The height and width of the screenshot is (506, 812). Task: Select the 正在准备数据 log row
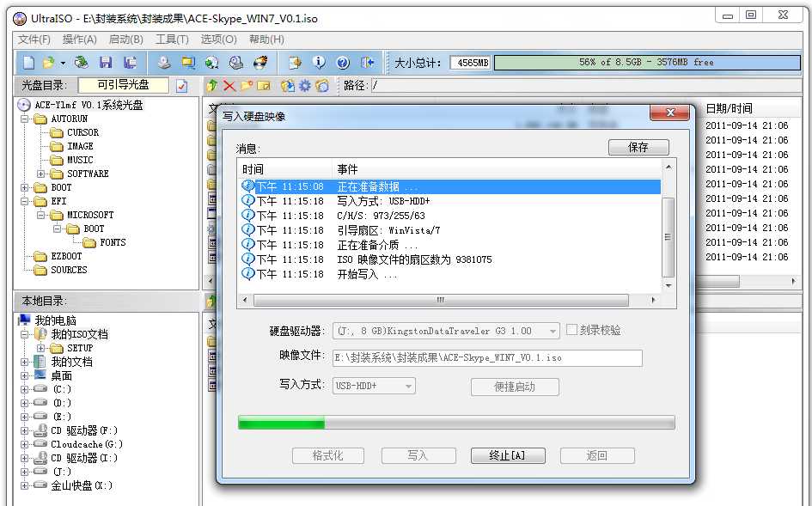[450, 186]
